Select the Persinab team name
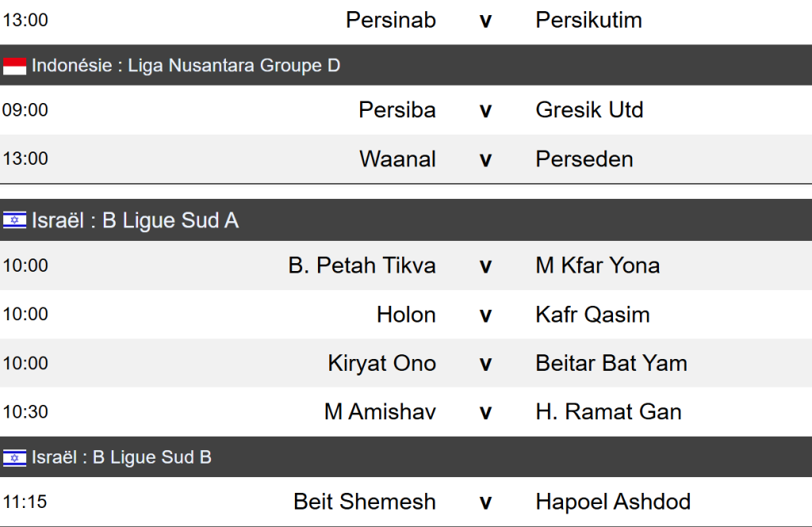The height and width of the screenshot is (527, 812). pos(391,20)
